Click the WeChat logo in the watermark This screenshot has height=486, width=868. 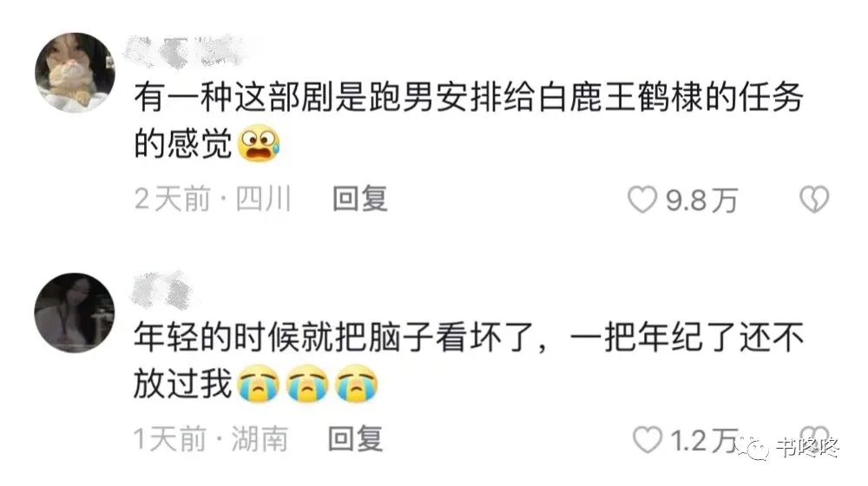pyautogui.click(x=753, y=447)
